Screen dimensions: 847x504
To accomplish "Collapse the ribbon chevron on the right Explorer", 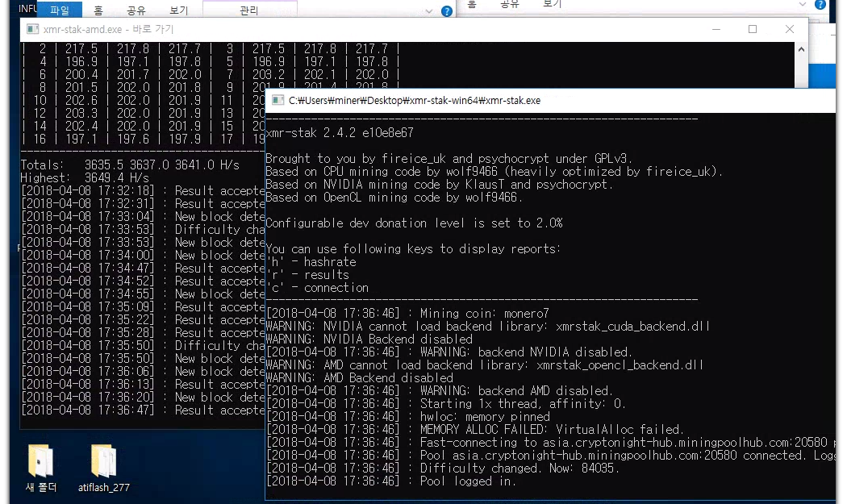I will tap(803, 5).
